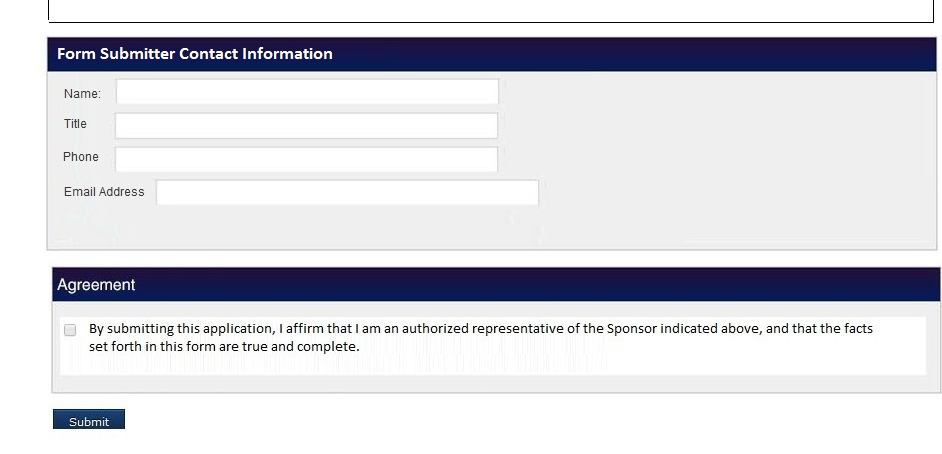Click the large empty text box at top
Image resolution: width=942 pixels, height=454 pixels.
490,10
